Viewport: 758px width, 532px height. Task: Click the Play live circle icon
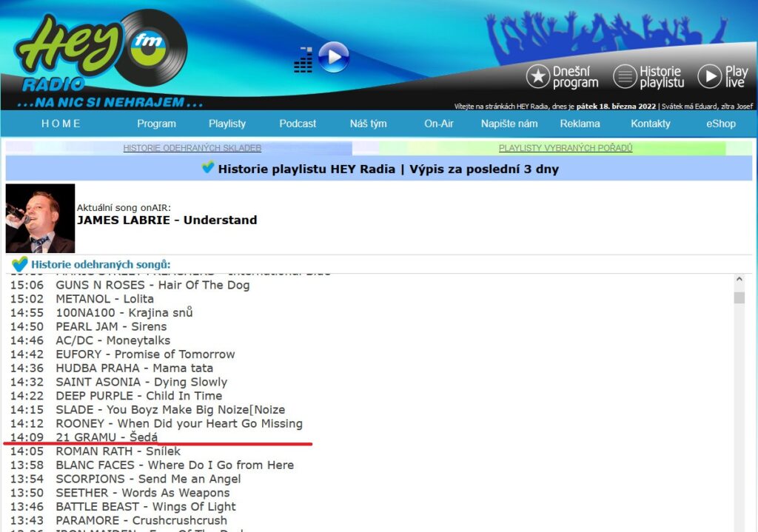[710, 76]
